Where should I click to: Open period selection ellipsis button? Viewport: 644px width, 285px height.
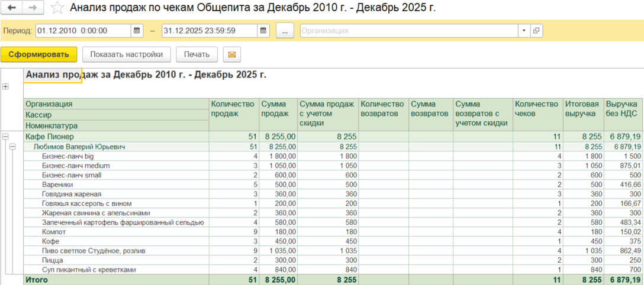[285, 30]
